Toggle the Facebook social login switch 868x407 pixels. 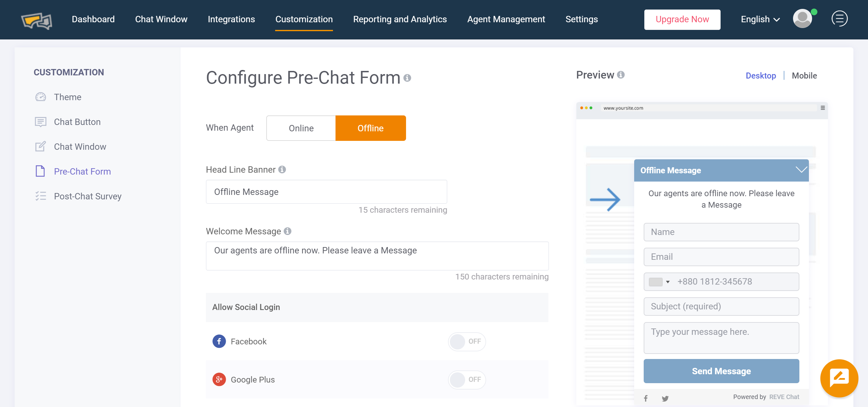coord(467,341)
